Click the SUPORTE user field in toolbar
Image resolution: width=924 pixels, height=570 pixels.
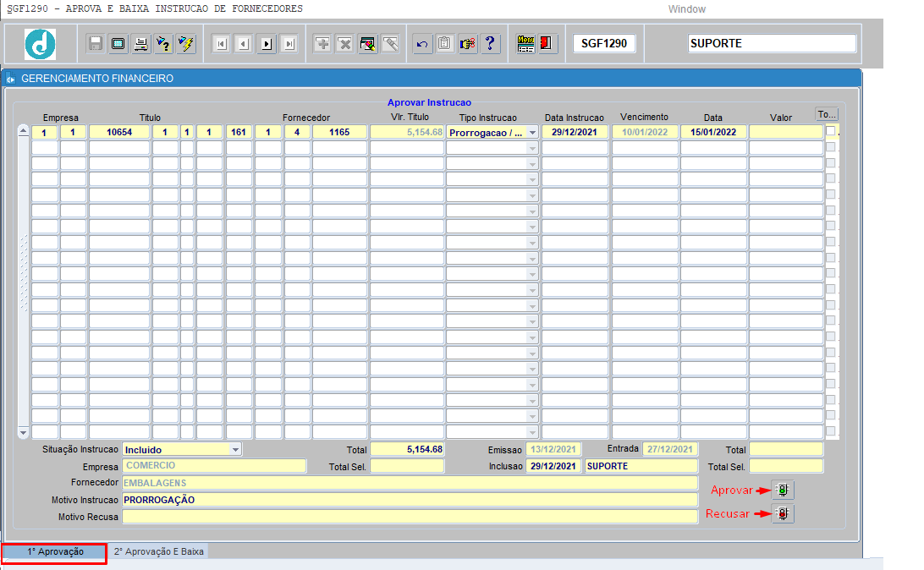(772, 44)
